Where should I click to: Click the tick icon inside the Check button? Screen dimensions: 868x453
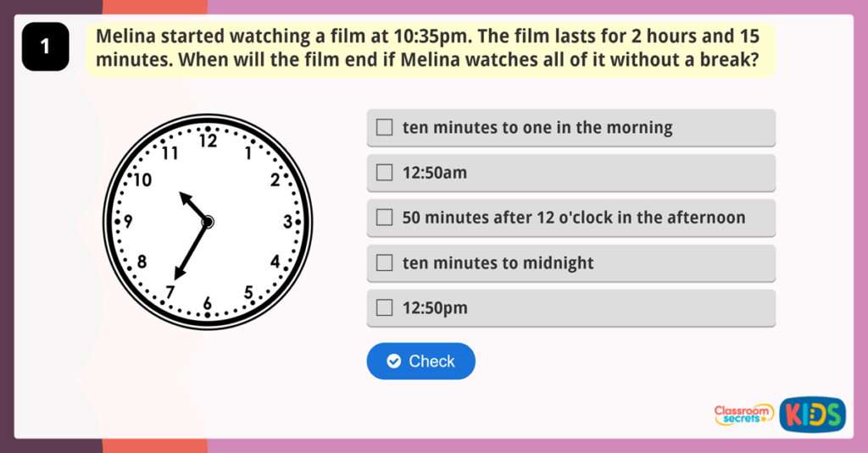click(393, 362)
